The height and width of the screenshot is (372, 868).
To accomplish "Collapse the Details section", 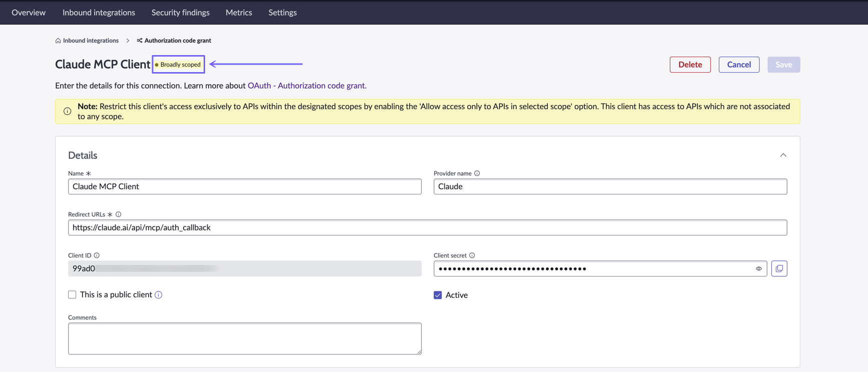I will click(783, 155).
